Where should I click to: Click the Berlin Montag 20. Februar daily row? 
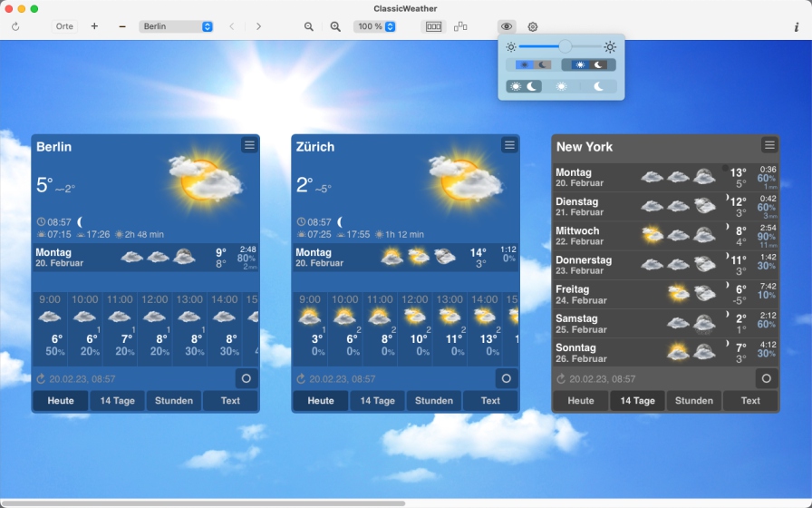[x=146, y=258]
